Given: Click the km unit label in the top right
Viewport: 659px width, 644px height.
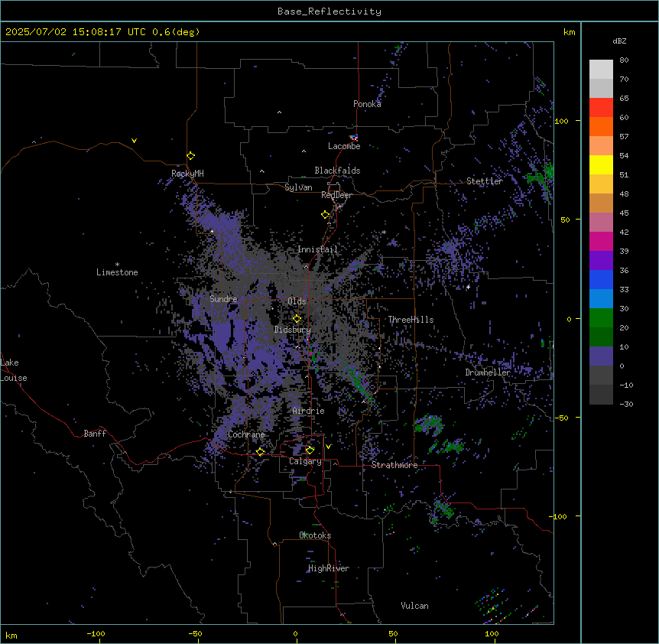Looking at the screenshot, I should coord(570,32).
